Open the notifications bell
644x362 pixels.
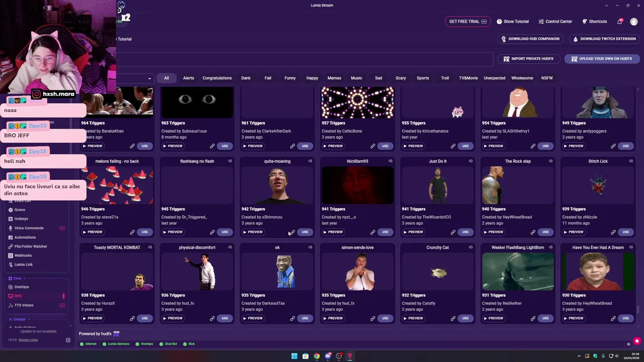coord(619,22)
